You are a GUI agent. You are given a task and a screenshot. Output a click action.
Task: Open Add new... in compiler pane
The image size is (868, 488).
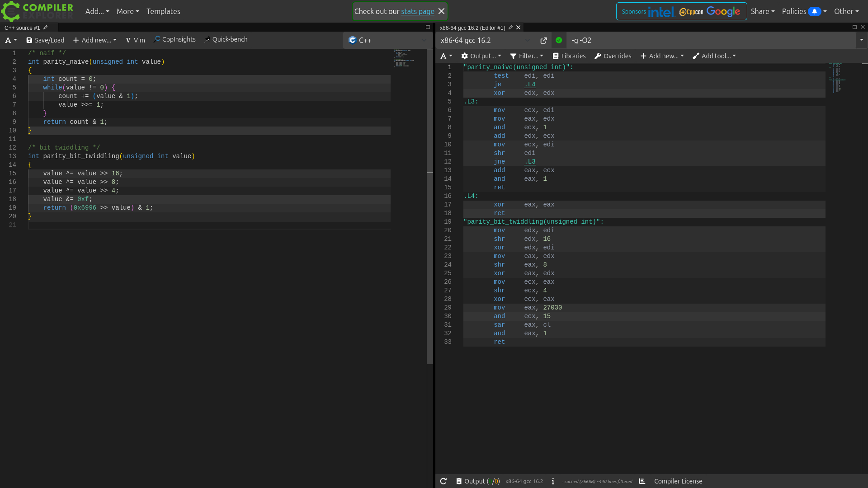pyautogui.click(x=662, y=56)
